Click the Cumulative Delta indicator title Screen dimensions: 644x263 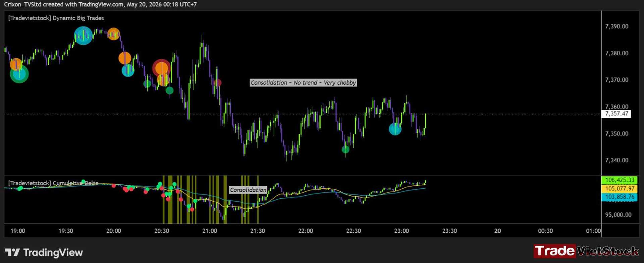(53, 183)
